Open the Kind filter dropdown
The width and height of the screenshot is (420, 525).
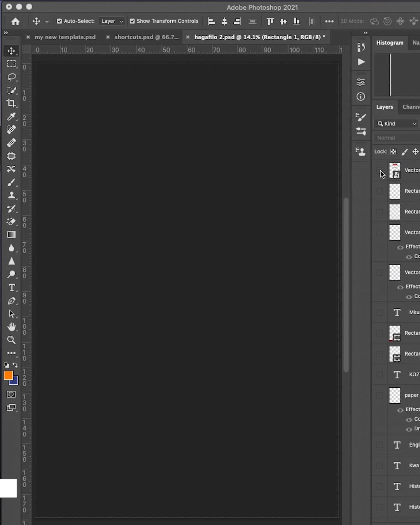coord(396,123)
